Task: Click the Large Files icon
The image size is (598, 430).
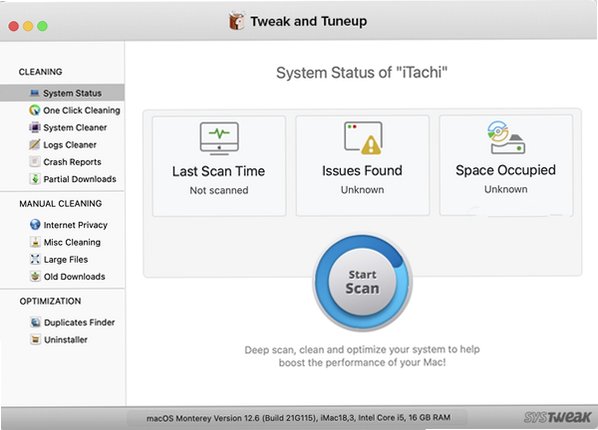Action: [35, 259]
